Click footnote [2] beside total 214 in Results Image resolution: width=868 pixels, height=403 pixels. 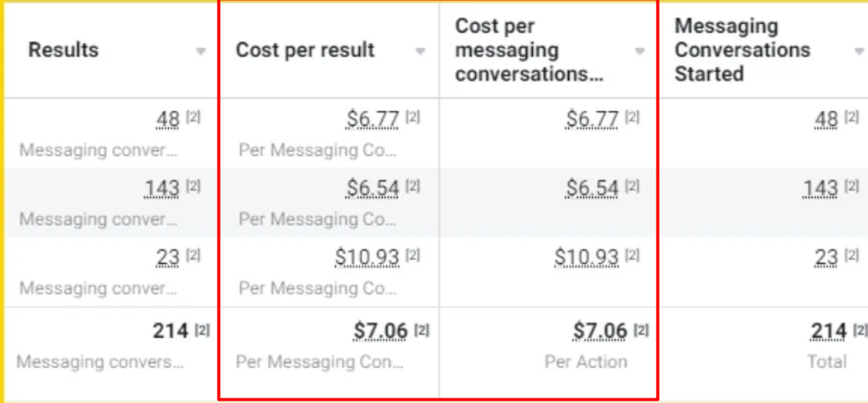coord(201,329)
